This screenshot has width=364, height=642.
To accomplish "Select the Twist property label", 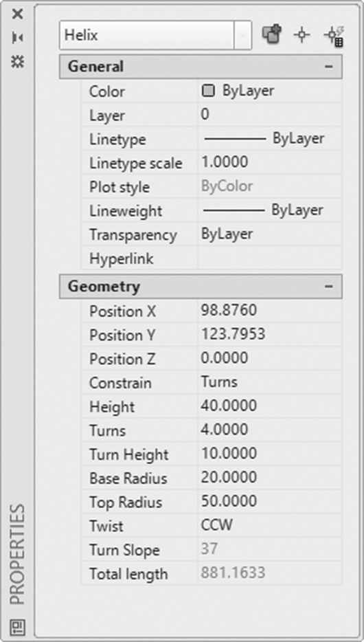I will coord(106,526).
